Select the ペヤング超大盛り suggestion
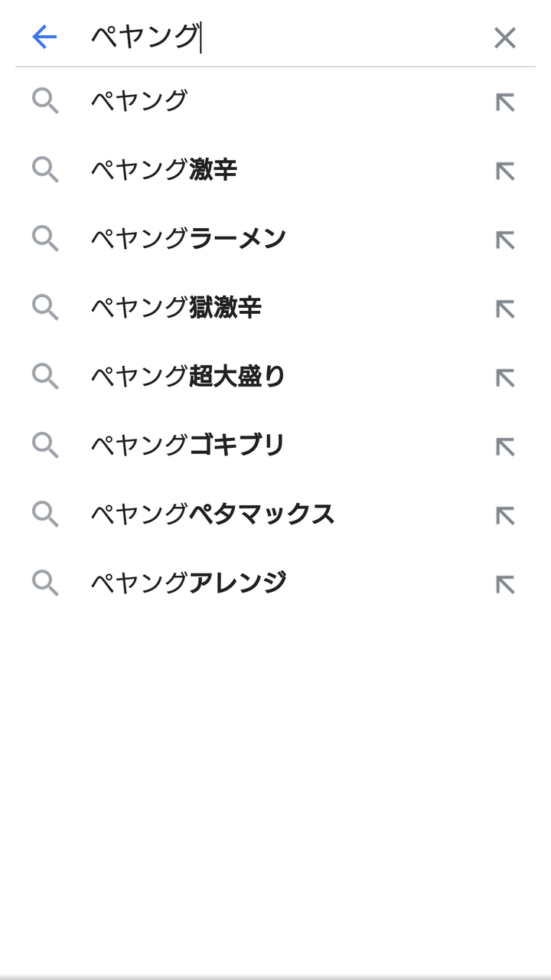 tap(188, 377)
